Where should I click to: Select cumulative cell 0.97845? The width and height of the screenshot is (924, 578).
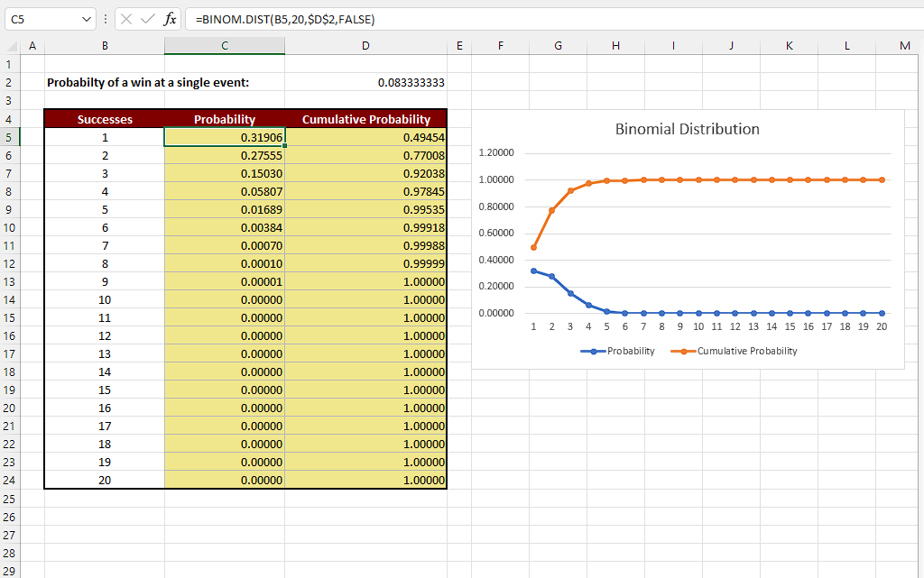366,191
